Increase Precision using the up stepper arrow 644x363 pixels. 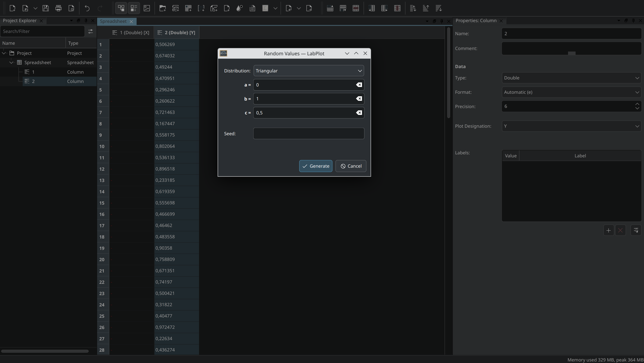pos(637,104)
